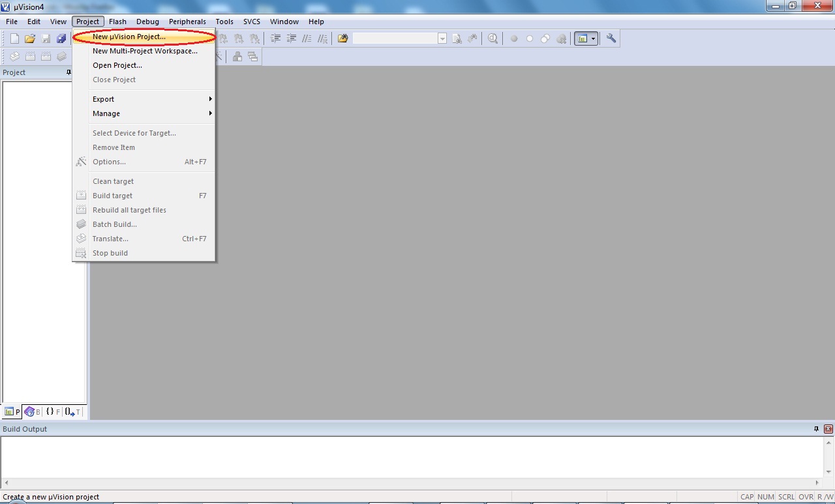Expand the Manage submenu
Image resolution: width=835 pixels, height=504 pixels.
(x=144, y=113)
